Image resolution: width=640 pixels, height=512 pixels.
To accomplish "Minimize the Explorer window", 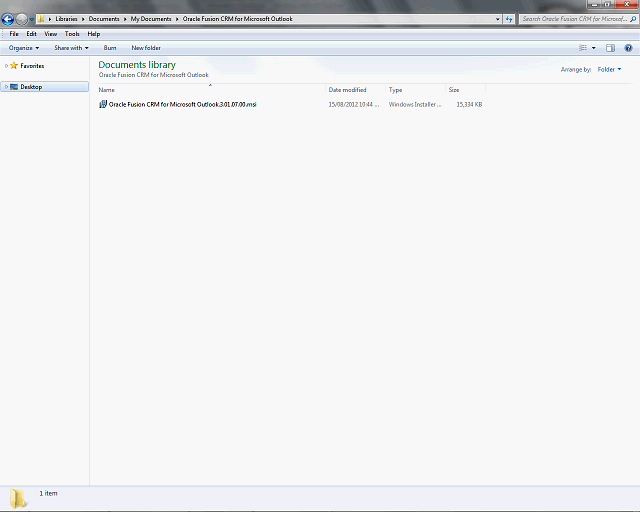I will (x=594, y=4).
